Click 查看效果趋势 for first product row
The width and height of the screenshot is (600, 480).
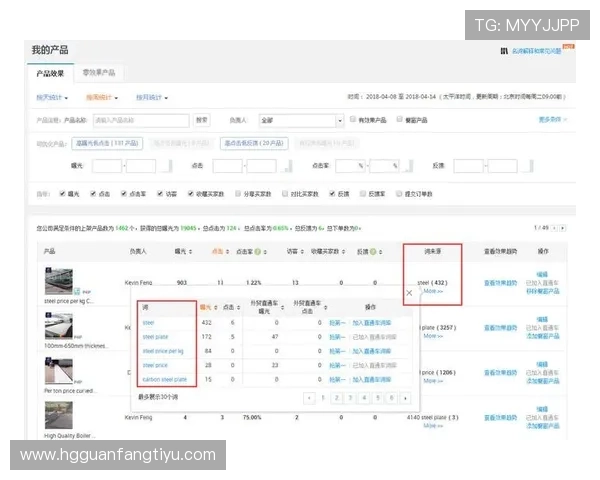tap(501, 283)
